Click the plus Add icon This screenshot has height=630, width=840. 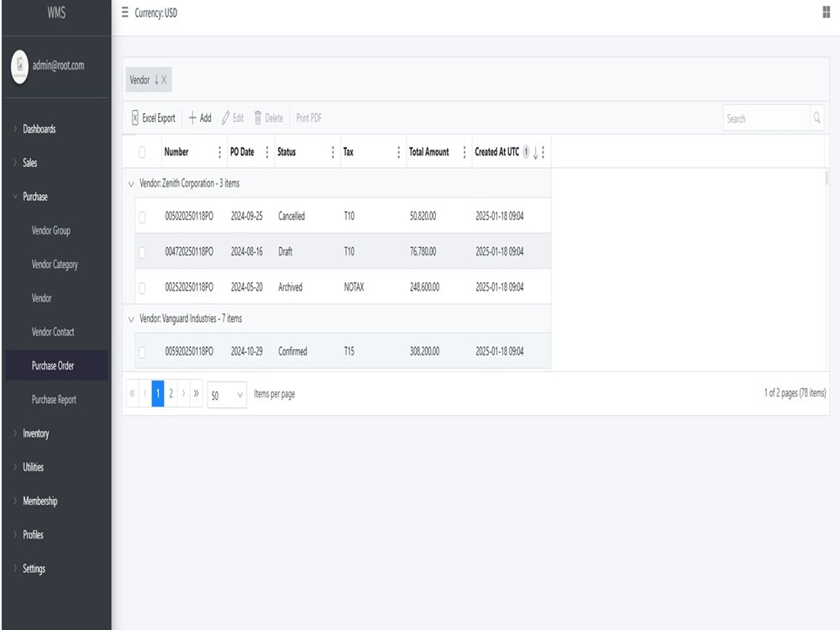(x=192, y=118)
